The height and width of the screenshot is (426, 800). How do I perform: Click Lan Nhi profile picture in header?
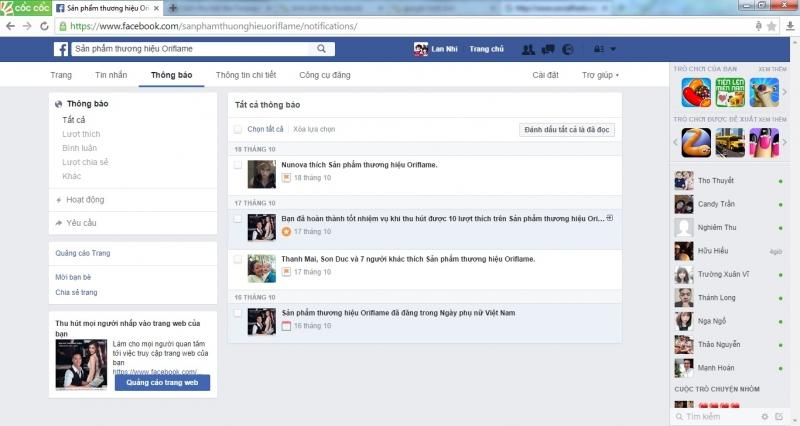click(420, 49)
